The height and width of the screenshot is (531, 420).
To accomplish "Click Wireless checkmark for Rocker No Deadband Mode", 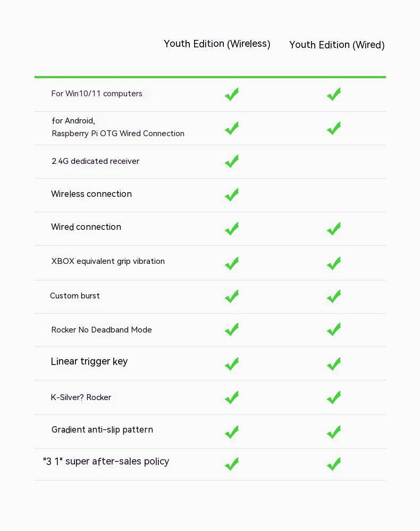I will (x=232, y=329).
